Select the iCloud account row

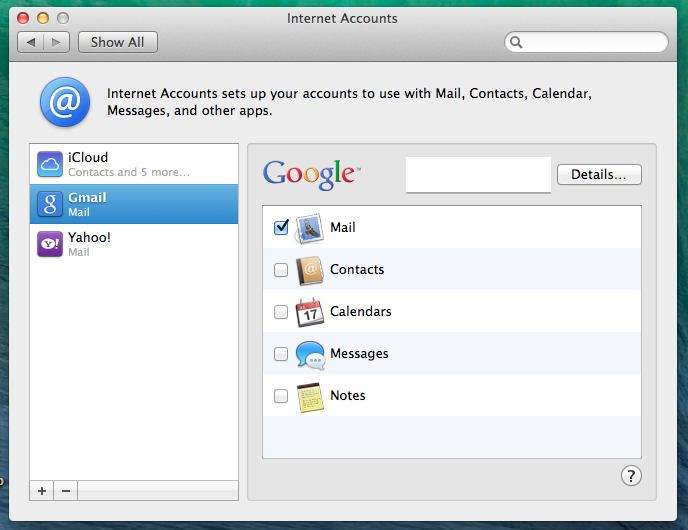(134, 164)
